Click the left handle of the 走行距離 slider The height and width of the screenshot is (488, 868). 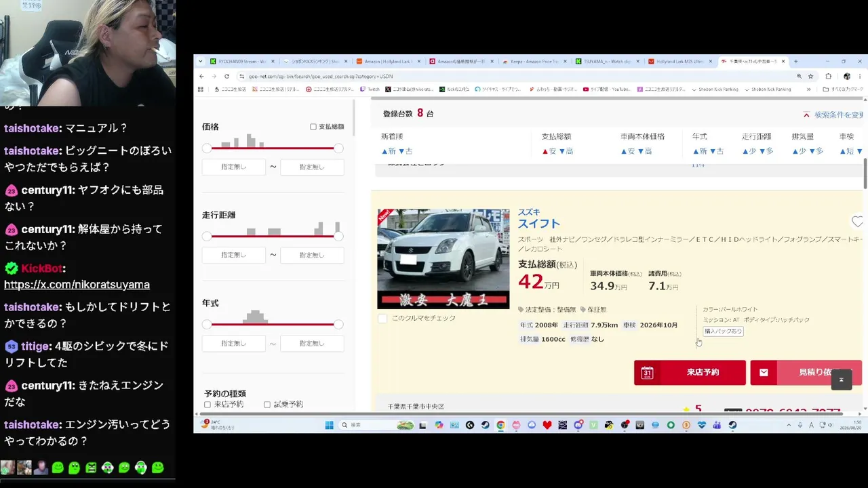pyautogui.click(x=207, y=236)
